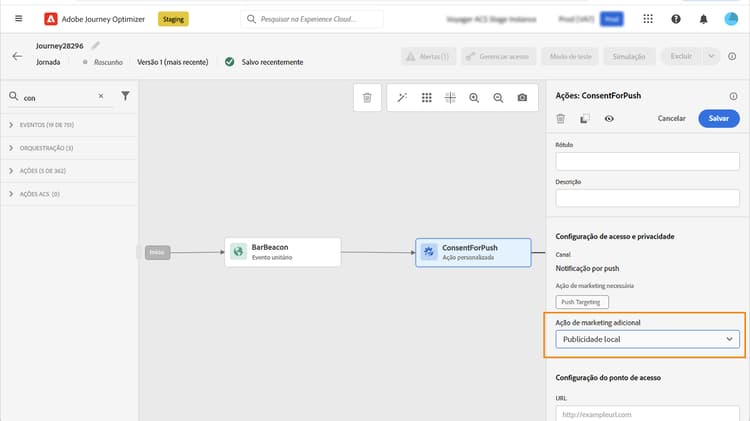Image resolution: width=750 pixels, height=421 pixels.
Task: Select the ConsentForPush action node
Action: point(473,252)
